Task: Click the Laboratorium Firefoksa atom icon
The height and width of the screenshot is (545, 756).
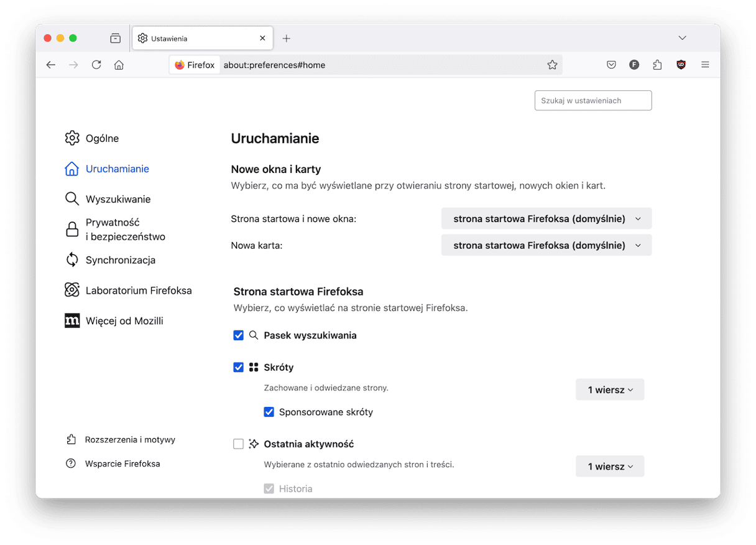Action: [x=72, y=291]
